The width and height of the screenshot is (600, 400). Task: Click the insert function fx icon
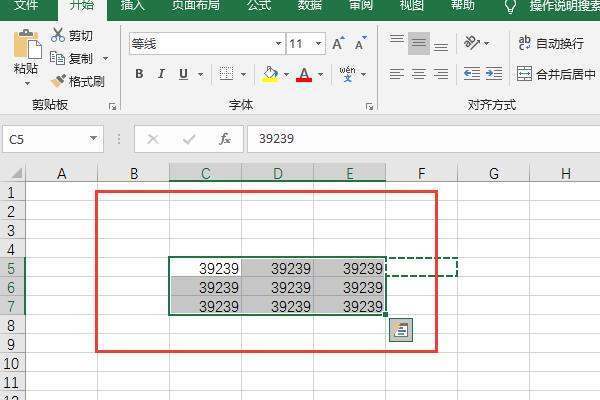pyautogui.click(x=226, y=139)
